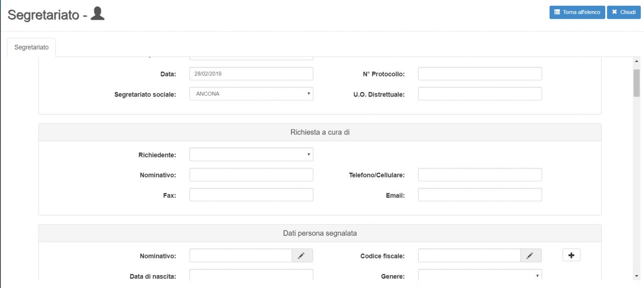Focus the Email input field
This screenshot has height=288, width=644.
(480, 195)
